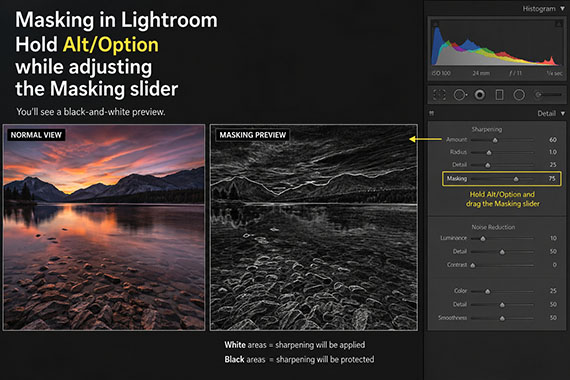The image size is (570, 380).
Task: Click the Smoothness slider handle
Action: pyautogui.click(x=502, y=318)
